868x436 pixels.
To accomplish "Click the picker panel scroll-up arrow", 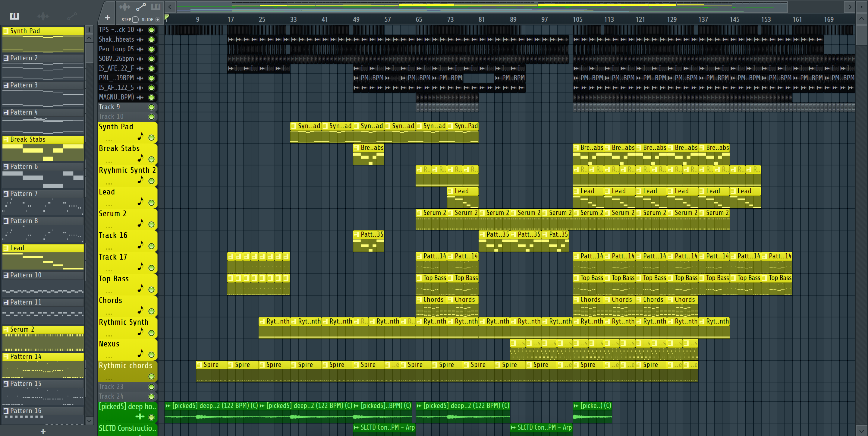I will pos(89,38).
